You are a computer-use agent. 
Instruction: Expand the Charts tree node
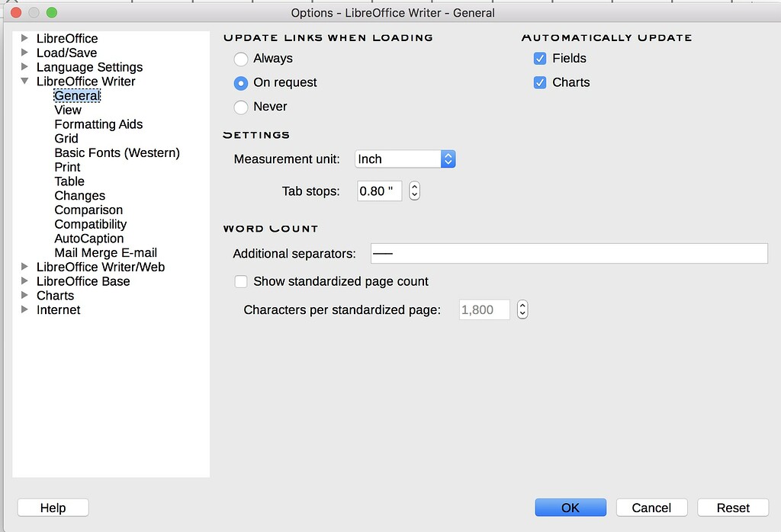coord(24,295)
